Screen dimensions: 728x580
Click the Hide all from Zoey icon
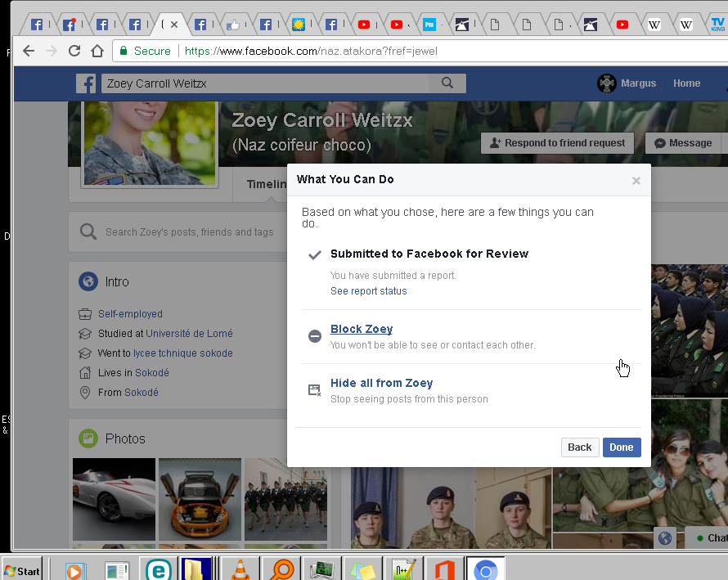click(315, 390)
